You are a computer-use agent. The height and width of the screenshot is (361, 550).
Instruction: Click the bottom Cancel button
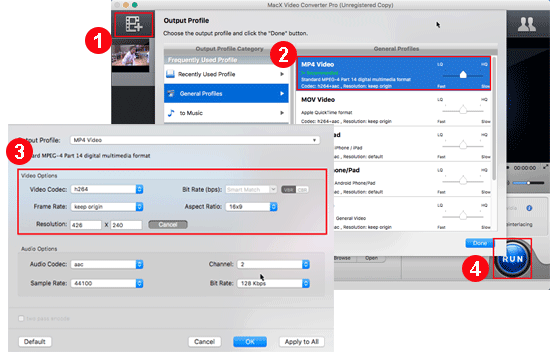(x=204, y=342)
